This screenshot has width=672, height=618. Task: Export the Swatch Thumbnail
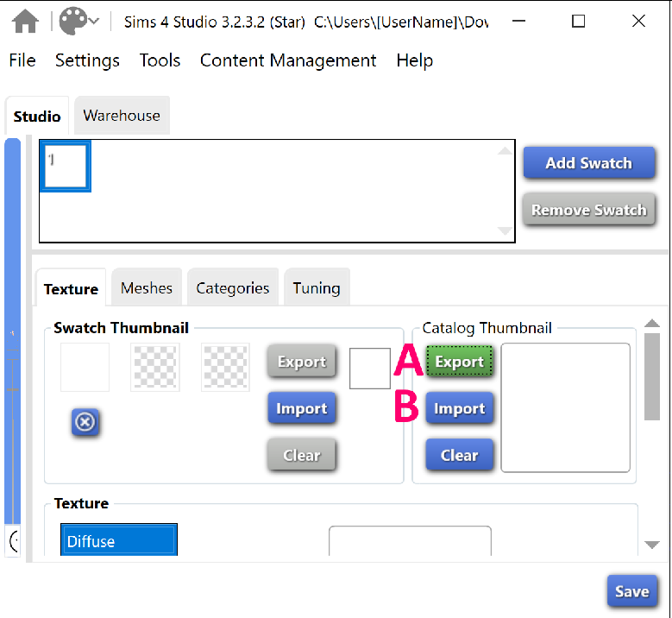(302, 362)
